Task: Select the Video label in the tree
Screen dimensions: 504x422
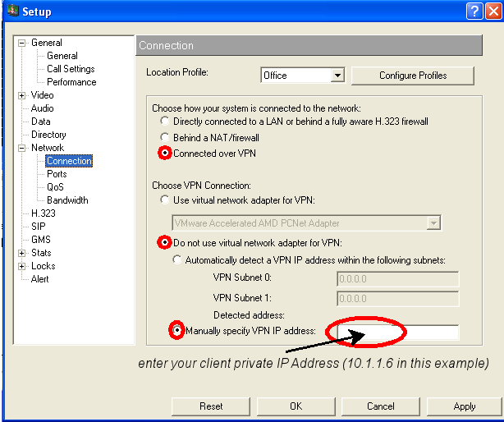Action: [42, 95]
